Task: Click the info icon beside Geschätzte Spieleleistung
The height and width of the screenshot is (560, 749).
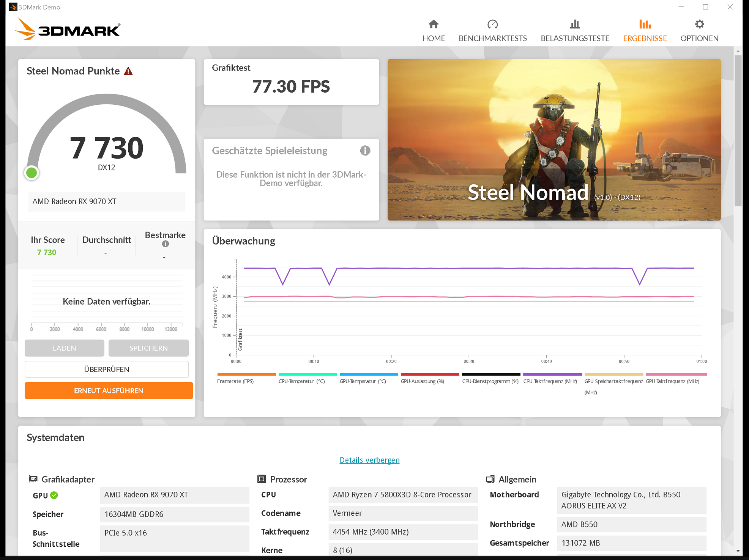Action: point(365,151)
